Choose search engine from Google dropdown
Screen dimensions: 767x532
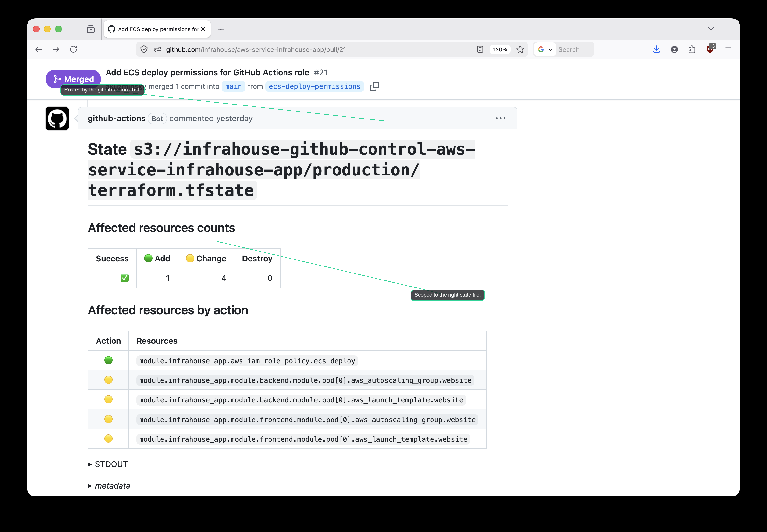click(x=545, y=49)
